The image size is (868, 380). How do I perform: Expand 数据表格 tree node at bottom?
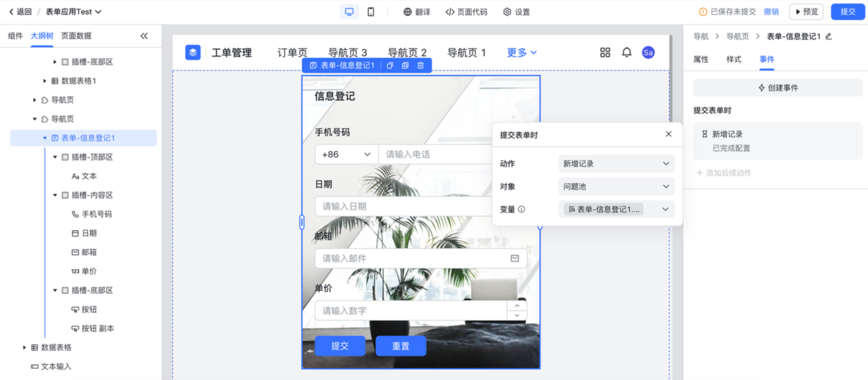[x=24, y=347]
